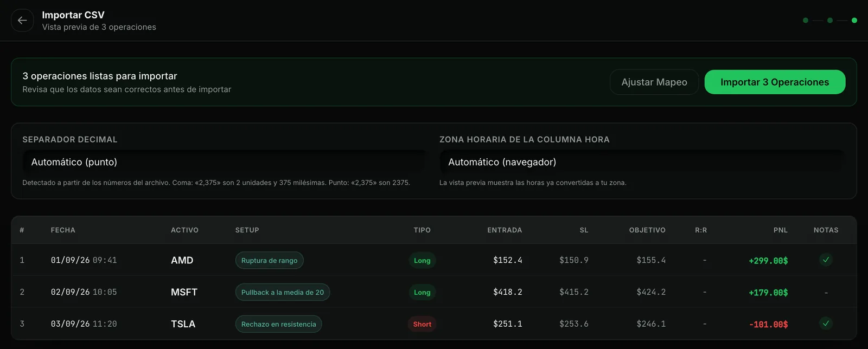Click PNL value +299.00$
Image resolution: width=868 pixels, height=349 pixels.
pos(768,261)
